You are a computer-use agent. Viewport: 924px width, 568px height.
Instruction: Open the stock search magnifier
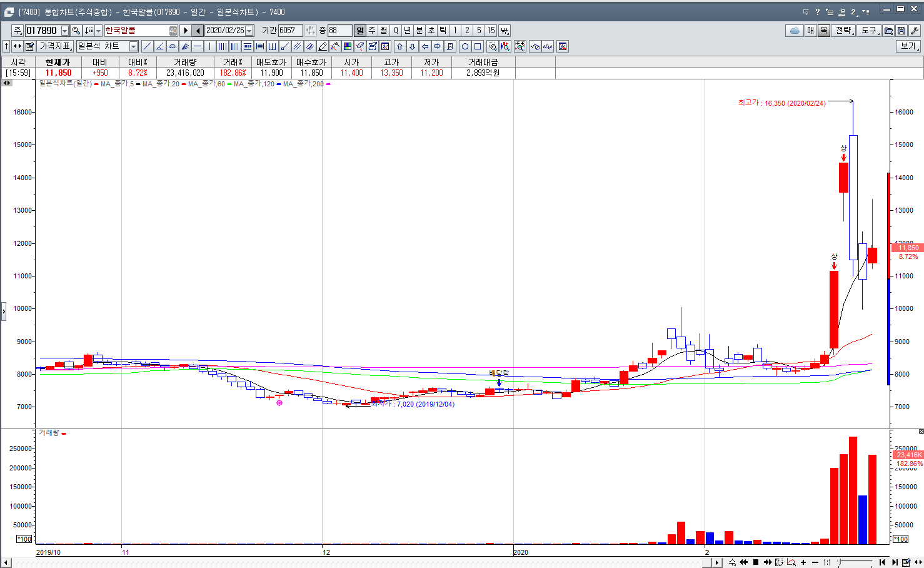[x=76, y=30]
